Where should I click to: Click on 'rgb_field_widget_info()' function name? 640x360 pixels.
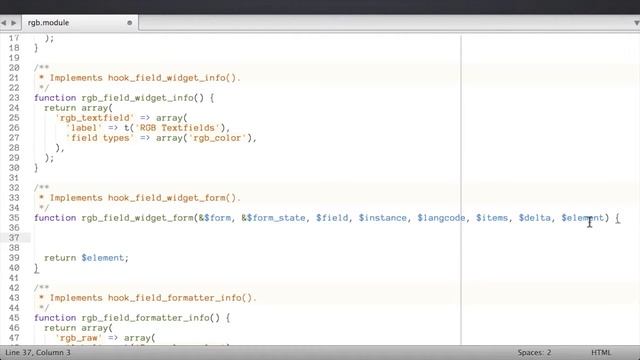point(142,98)
